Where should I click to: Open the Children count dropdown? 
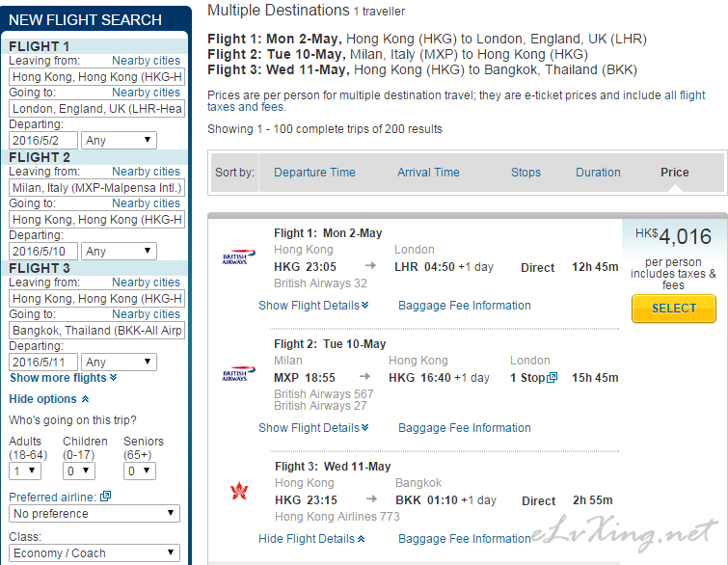pos(79,471)
